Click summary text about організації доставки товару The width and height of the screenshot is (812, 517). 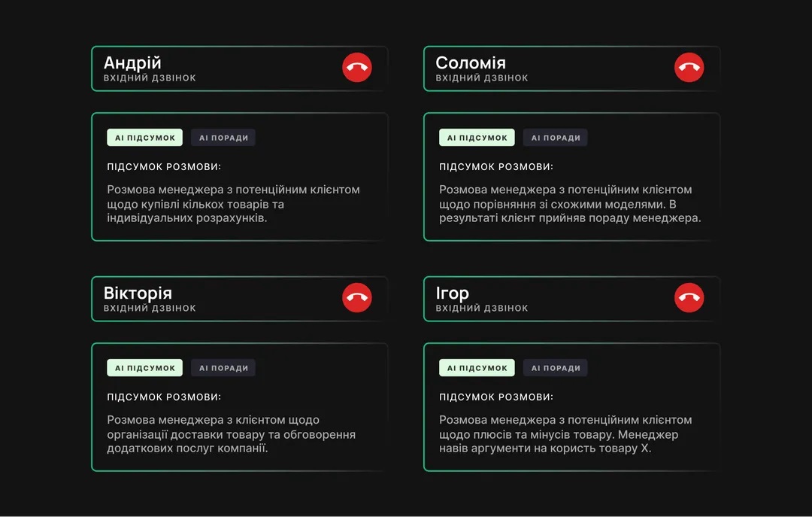click(232, 434)
